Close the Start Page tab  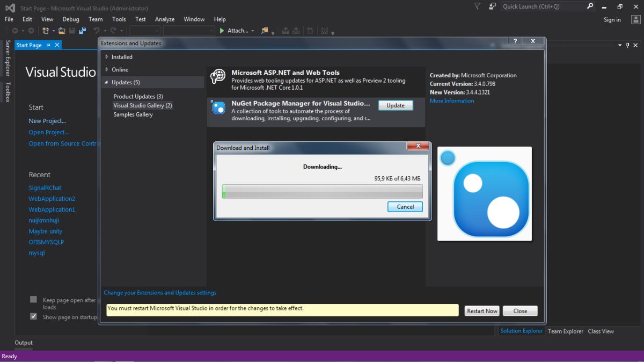tap(57, 45)
